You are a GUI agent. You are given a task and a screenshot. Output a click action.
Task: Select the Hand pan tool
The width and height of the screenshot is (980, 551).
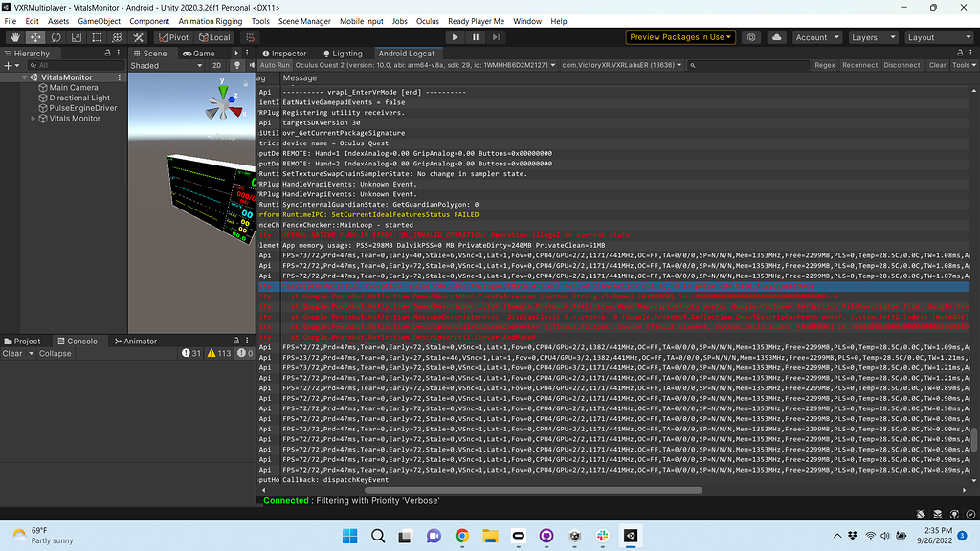click(14, 38)
